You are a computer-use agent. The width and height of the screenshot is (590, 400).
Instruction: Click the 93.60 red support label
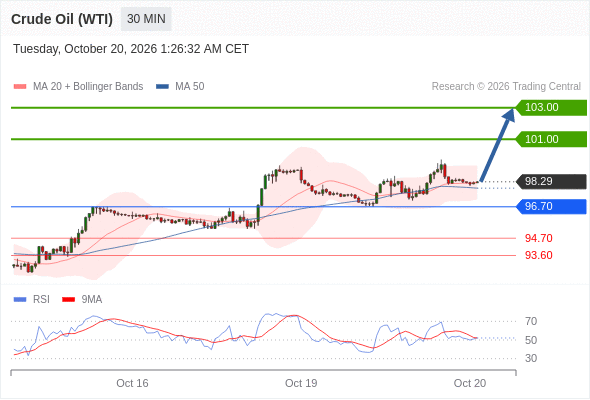[x=538, y=256]
